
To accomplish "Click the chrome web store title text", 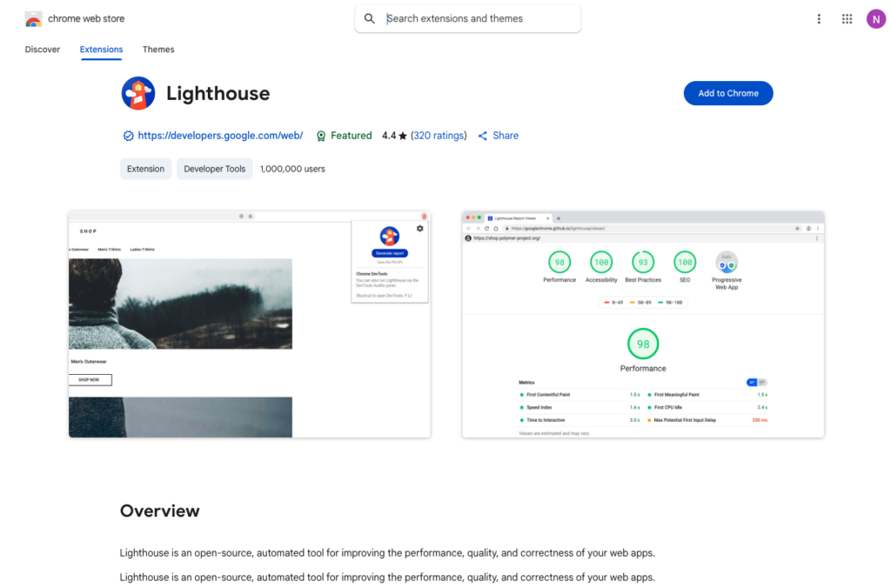I will tap(86, 19).
